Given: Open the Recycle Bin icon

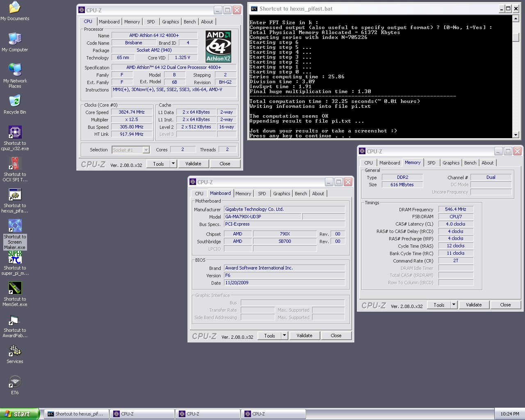Looking at the screenshot, I should click(x=15, y=101).
